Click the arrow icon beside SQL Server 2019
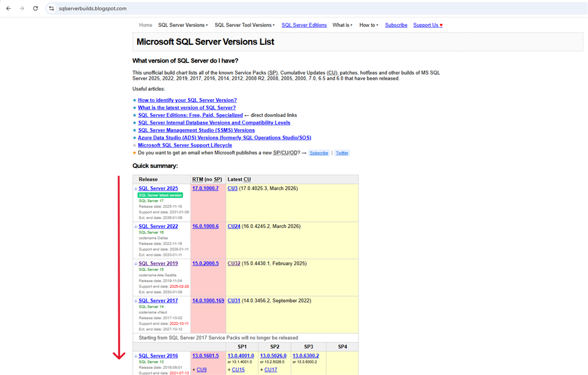This screenshot has height=375, width=588. (136, 264)
